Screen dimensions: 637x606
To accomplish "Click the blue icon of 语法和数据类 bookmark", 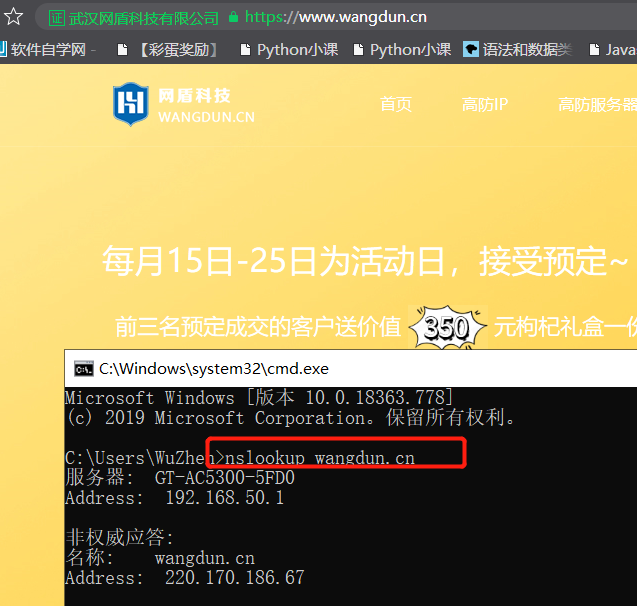I will tap(471, 50).
